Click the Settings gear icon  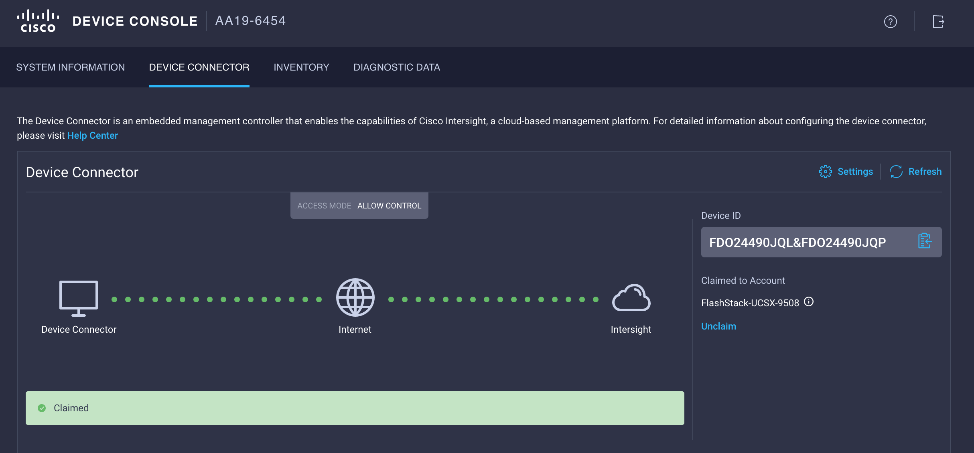click(x=825, y=172)
